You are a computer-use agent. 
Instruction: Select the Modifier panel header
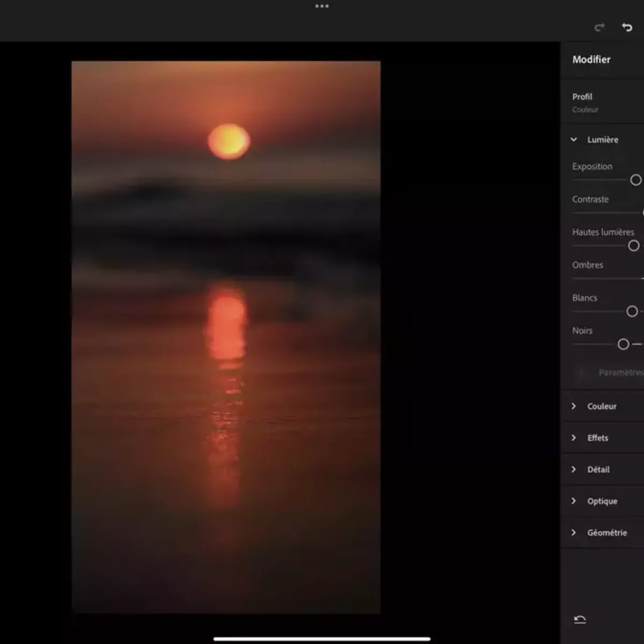coord(592,60)
